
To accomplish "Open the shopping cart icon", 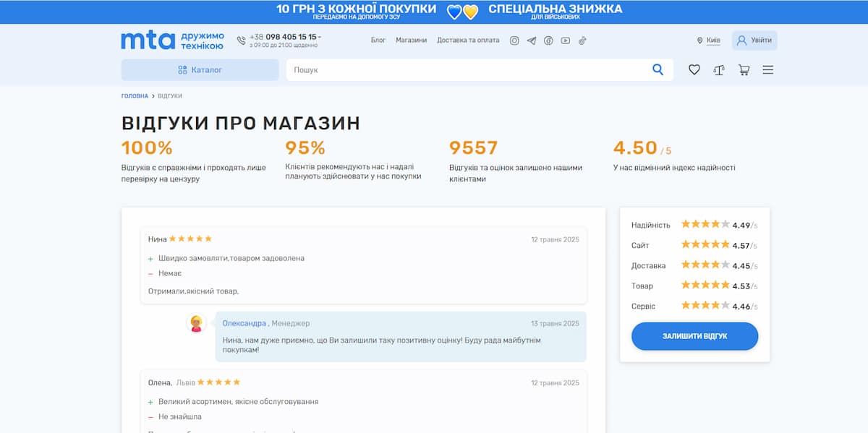I will tap(744, 69).
